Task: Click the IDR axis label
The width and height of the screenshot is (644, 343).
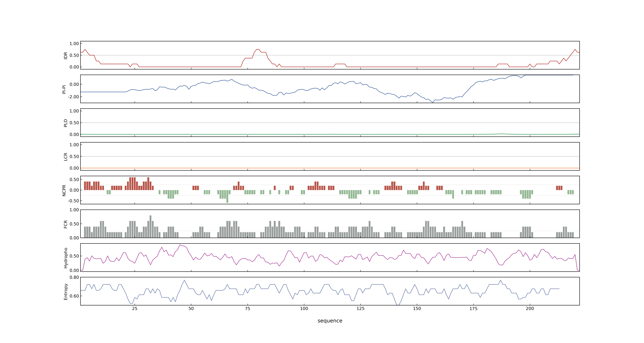Action: 66,55
